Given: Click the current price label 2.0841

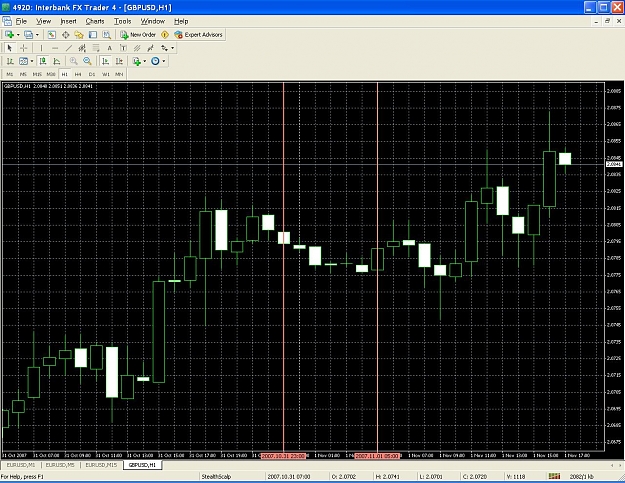Looking at the screenshot, I should pyautogui.click(x=614, y=164).
